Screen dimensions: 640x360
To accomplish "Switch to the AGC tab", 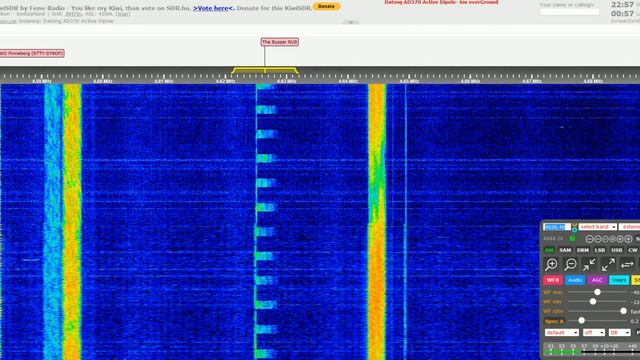I will point(597,280).
